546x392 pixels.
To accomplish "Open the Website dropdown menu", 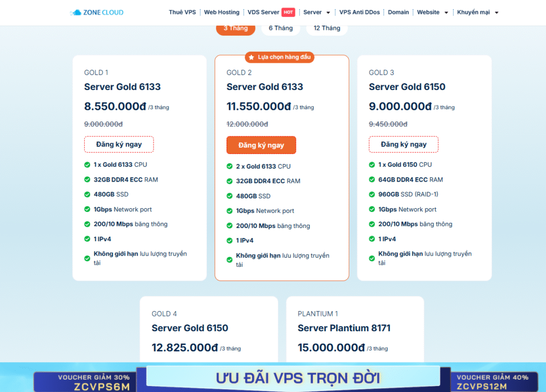I will tap(432, 12).
